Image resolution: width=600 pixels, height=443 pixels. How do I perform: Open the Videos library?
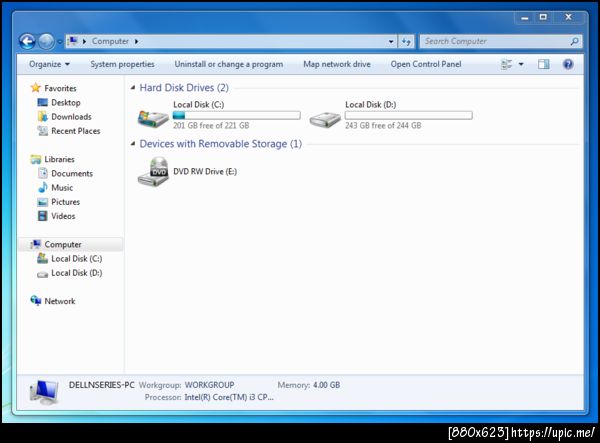tap(63, 216)
